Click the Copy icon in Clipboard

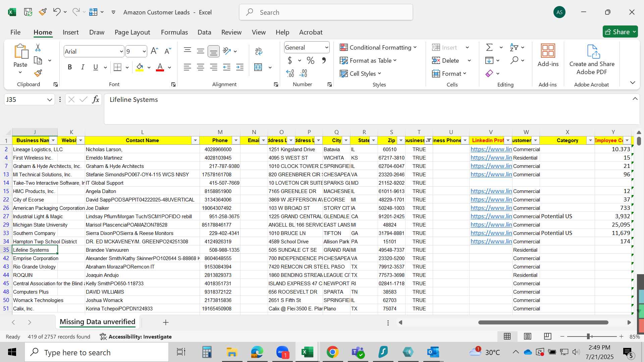click(38, 61)
